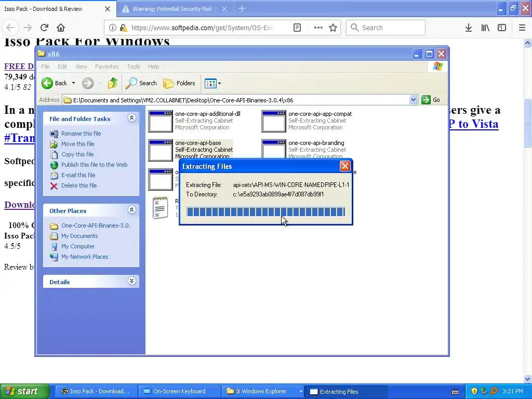
Task: Click E-mail this file task
Action: (78, 175)
